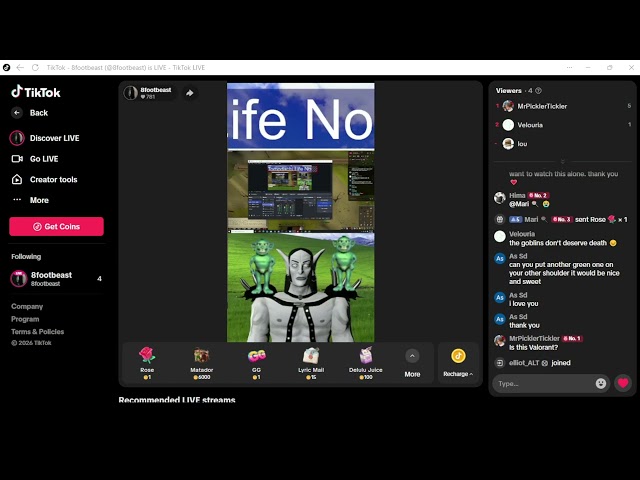This screenshot has width=640, height=480.
Task: Open the title bar three-dots menu
Action: pos(569,67)
